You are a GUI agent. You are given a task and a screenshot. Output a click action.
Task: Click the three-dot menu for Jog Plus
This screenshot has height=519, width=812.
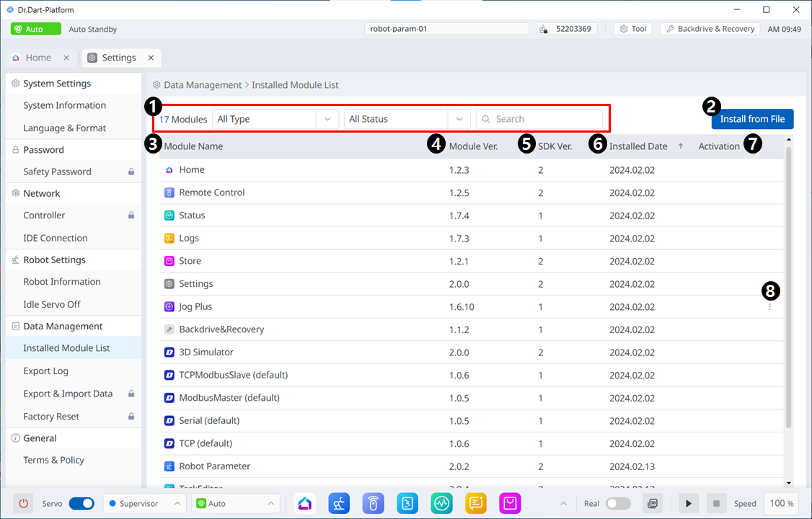pos(769,307)
